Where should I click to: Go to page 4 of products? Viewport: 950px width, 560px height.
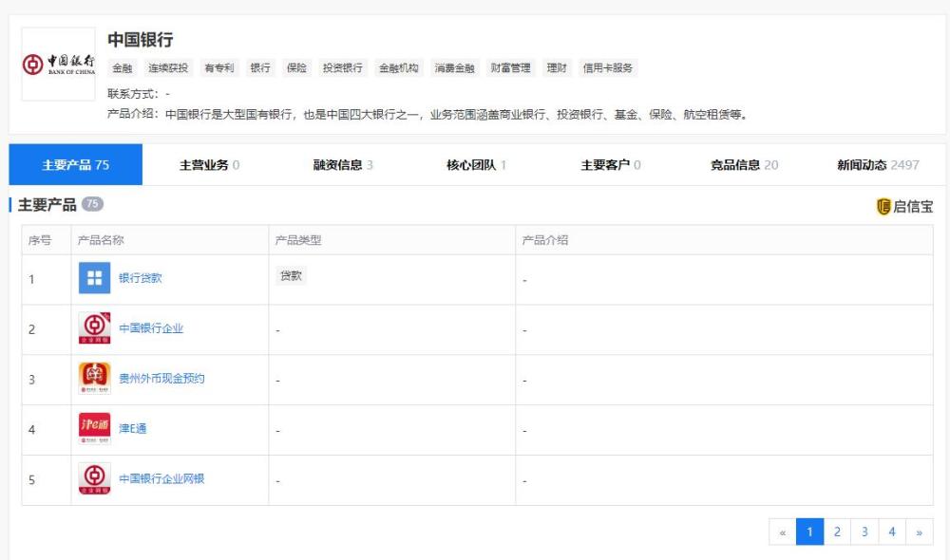tap(892, 532)
